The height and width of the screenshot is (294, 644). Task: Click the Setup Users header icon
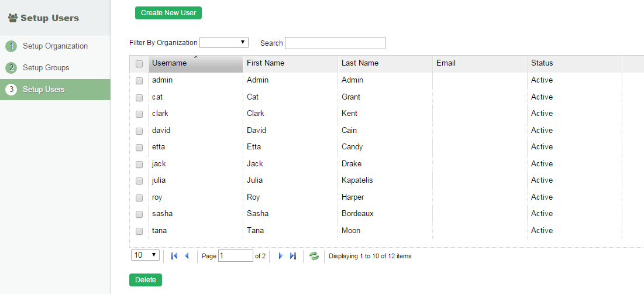click(x=12, y=18)
